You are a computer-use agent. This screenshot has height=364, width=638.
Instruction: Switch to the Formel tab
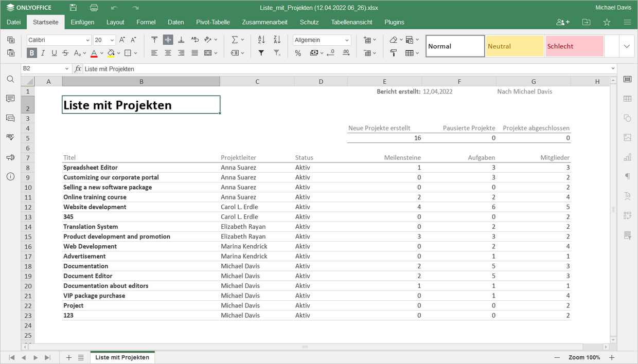click(x=146, y=22)
